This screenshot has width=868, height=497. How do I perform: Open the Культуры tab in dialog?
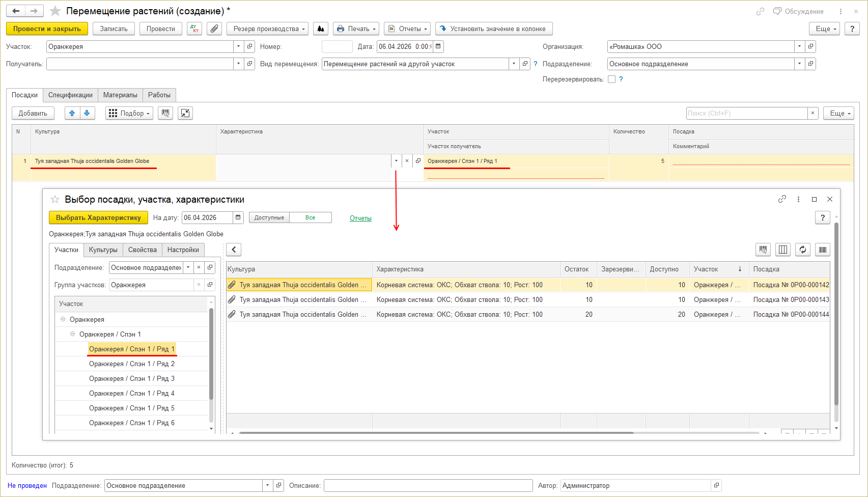pyautogui.click(x=103, y=250)
